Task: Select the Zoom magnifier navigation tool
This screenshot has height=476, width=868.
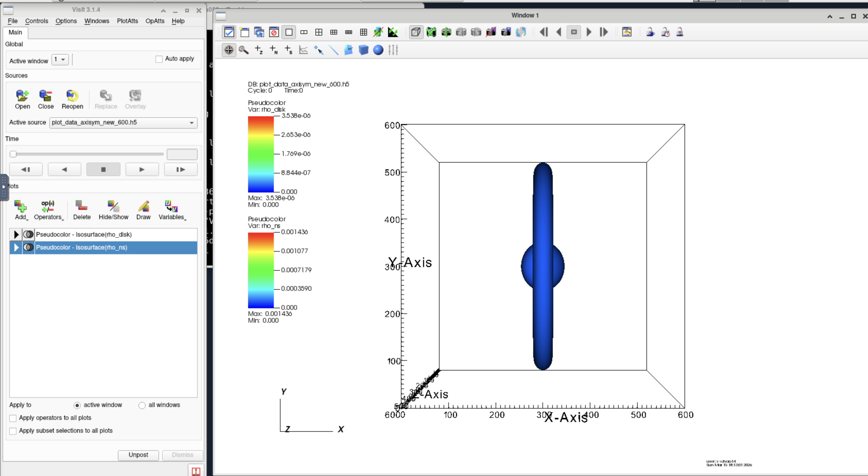Action: pos(244,50)
